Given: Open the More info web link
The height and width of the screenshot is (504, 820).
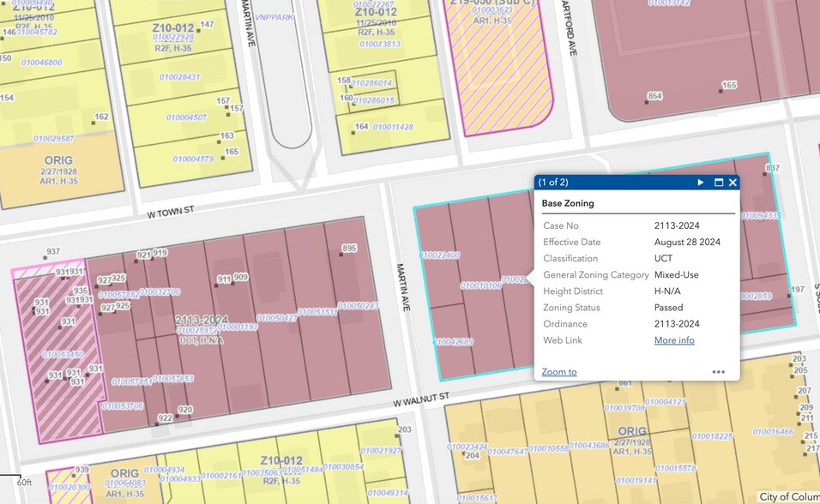Looking at the screenshot, I should tap(674, 339).
